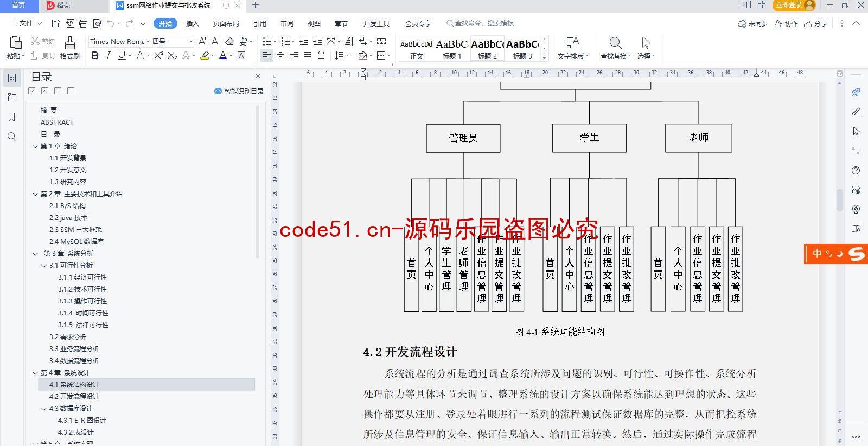The height and width of the screenshot is (446, 868).
Task: Collapse 第3章 系统分析 node
Action: (x=35, y=254)
